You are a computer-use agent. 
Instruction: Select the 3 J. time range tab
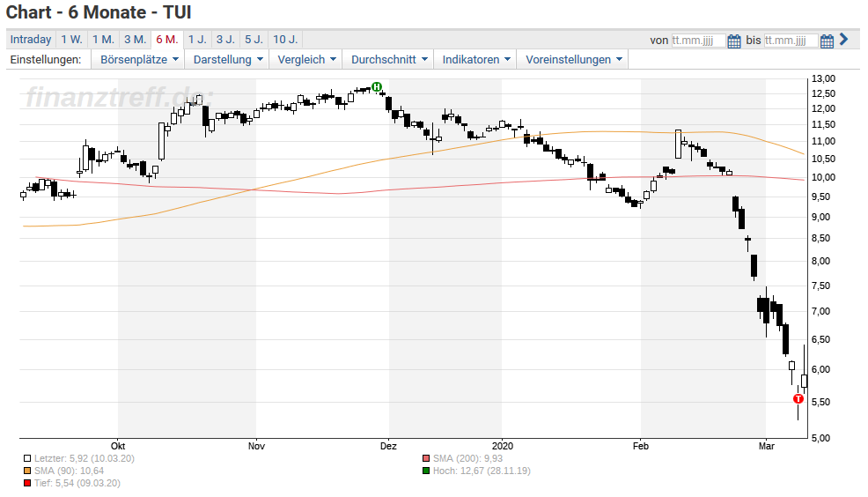[226, 40]
